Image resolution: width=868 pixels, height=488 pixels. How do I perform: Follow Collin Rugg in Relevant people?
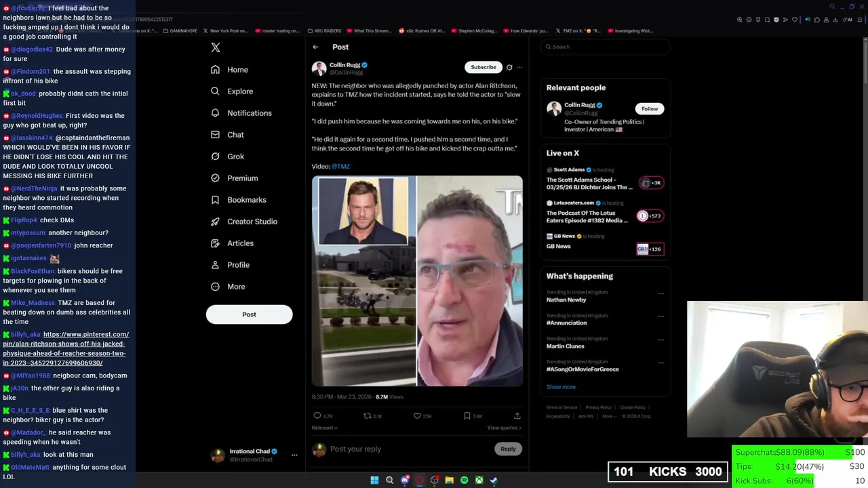coord(650,108)
